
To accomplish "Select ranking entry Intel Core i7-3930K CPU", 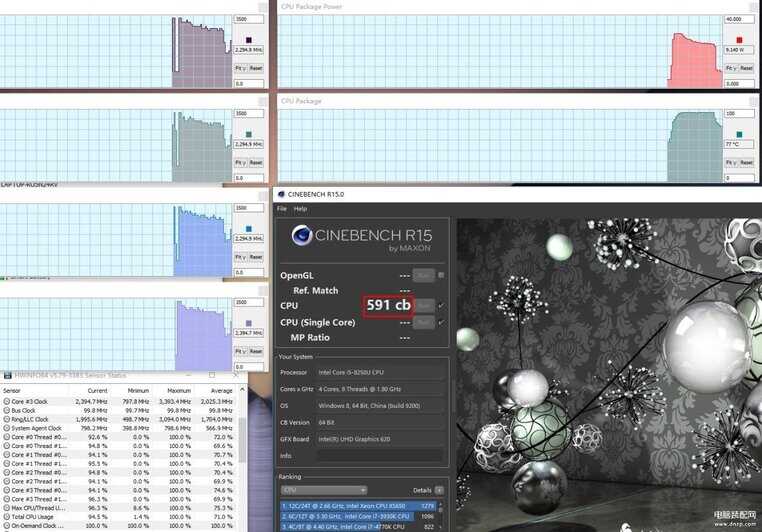I will point(358,516).
